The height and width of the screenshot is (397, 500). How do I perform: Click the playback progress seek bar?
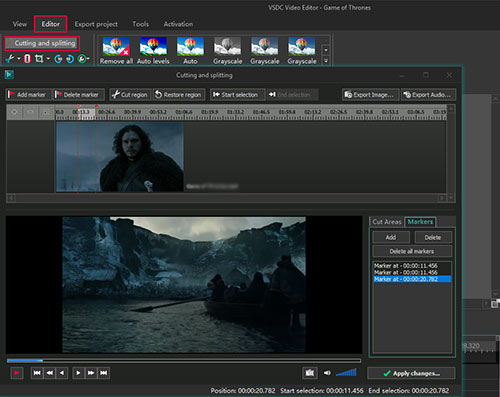[x=184, y=361]
